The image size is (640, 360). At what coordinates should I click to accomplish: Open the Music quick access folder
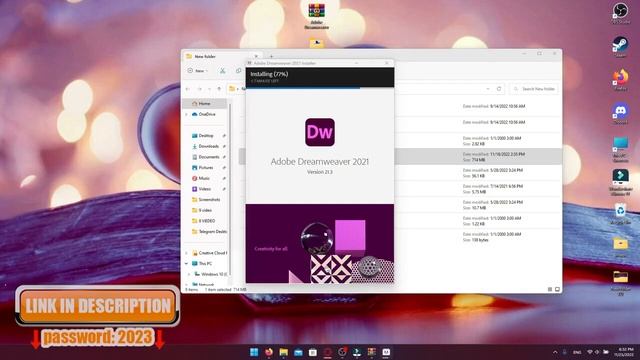pyautogui.click(x=204, y=178)
